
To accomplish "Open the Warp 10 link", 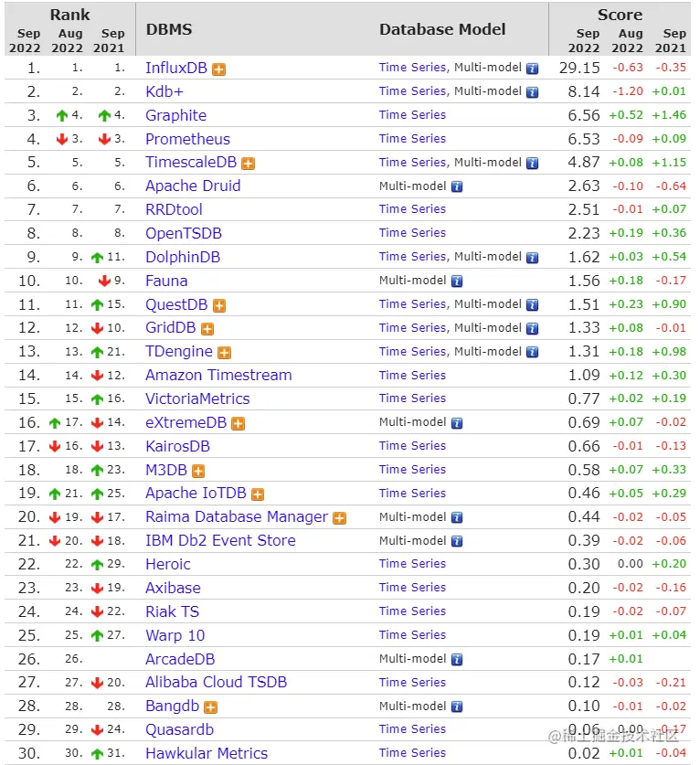I will tap(175, 636).
